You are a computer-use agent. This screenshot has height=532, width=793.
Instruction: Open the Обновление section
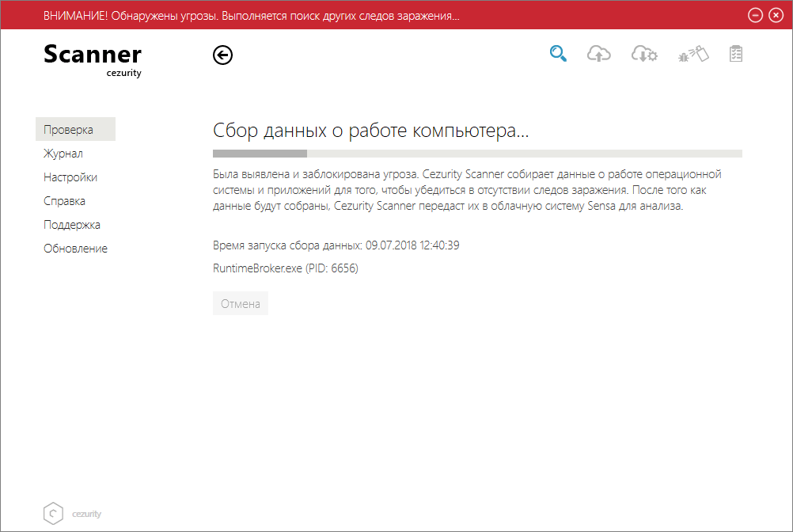[x=75, y=249]
